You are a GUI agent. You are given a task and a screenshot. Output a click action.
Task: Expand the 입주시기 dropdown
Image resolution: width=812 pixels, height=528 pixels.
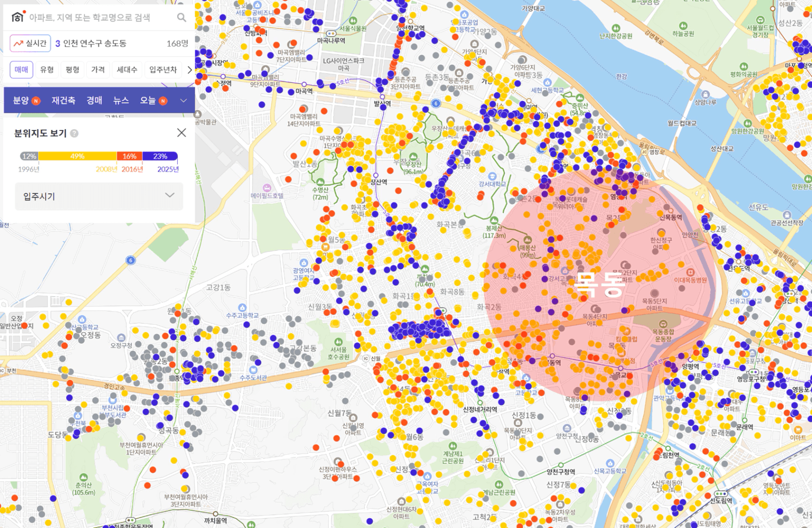point(99,196)
